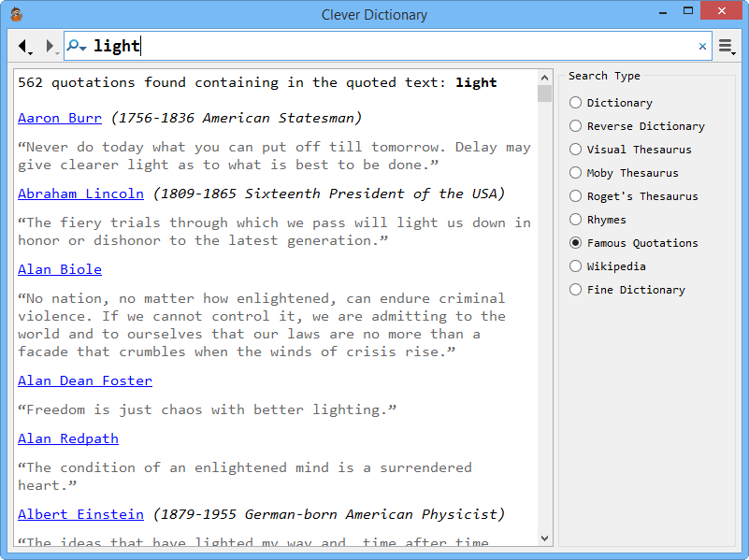Open the magnifier search options dropdown
The width and height of the screenshot is (749, 560).
pyautogui.click(x=77, y=46)
